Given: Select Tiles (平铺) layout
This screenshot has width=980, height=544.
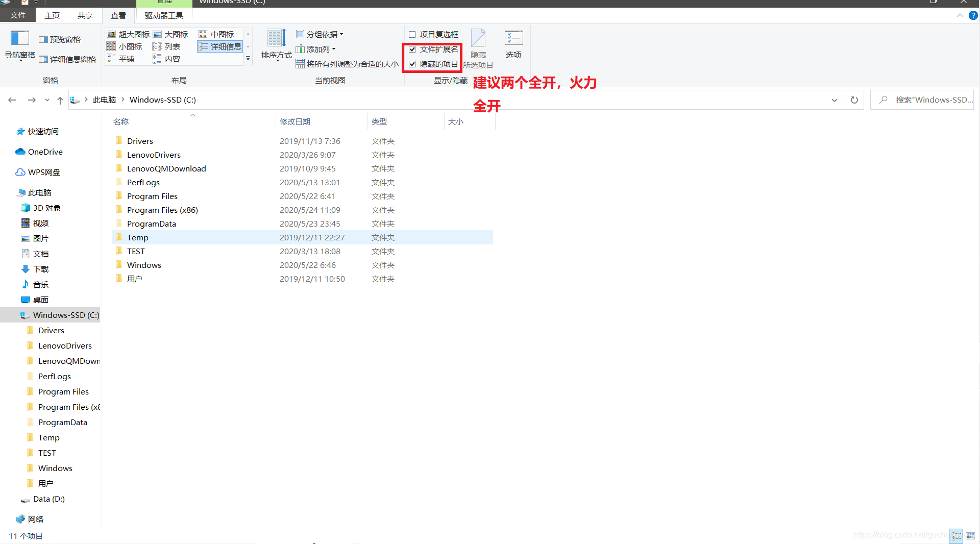Looking at the screenshot, I should click(x=120, y=59).
